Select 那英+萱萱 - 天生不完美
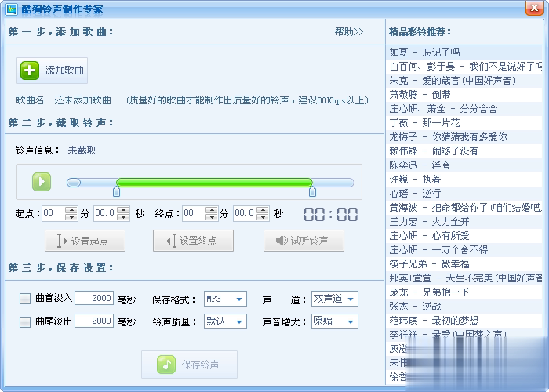This screenshot has width=549, height=392. (464, 278)
